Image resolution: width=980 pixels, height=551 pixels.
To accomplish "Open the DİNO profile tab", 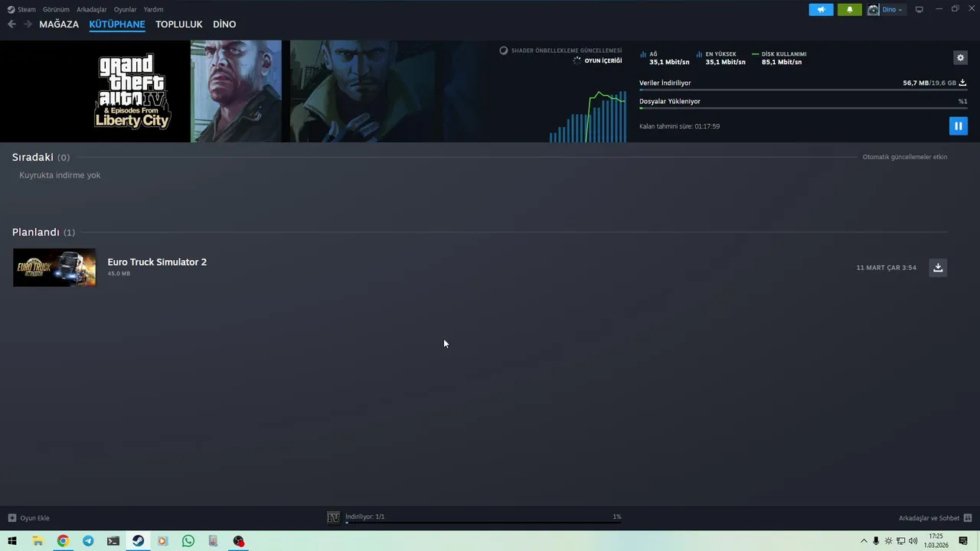I will point(224,24).
